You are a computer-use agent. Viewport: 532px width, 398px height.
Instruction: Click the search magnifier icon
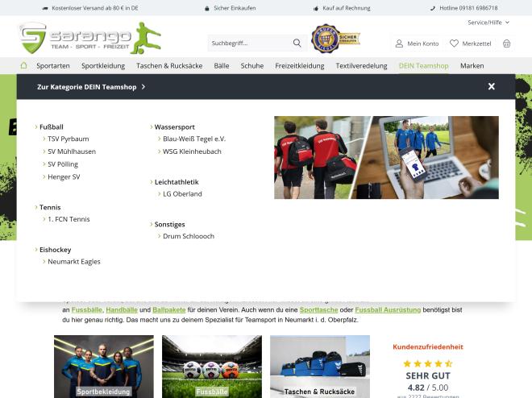pyautogui.click(x=297, y=43)
